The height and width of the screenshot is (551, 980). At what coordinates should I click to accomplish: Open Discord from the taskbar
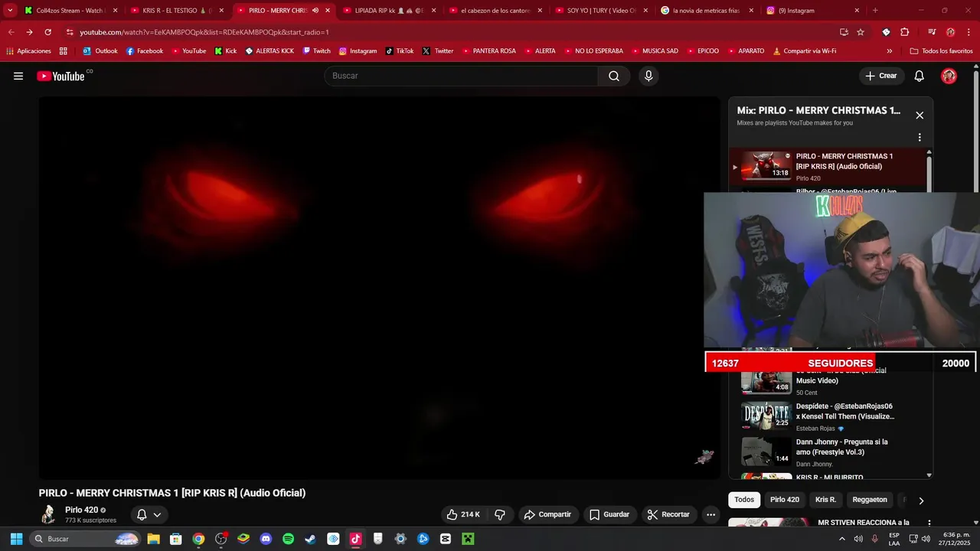(x=266, y=539)
